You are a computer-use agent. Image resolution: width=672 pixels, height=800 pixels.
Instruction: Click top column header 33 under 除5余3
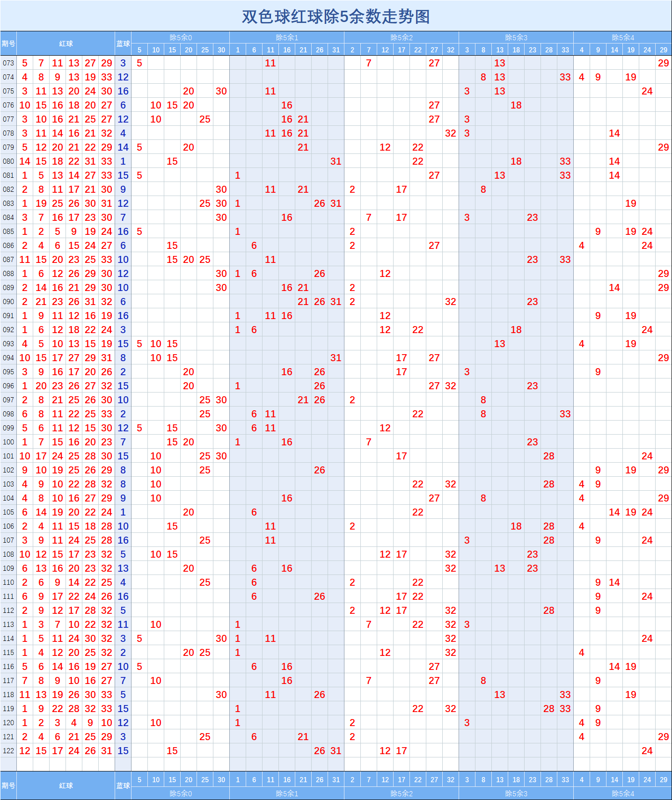tap(565, 50)
